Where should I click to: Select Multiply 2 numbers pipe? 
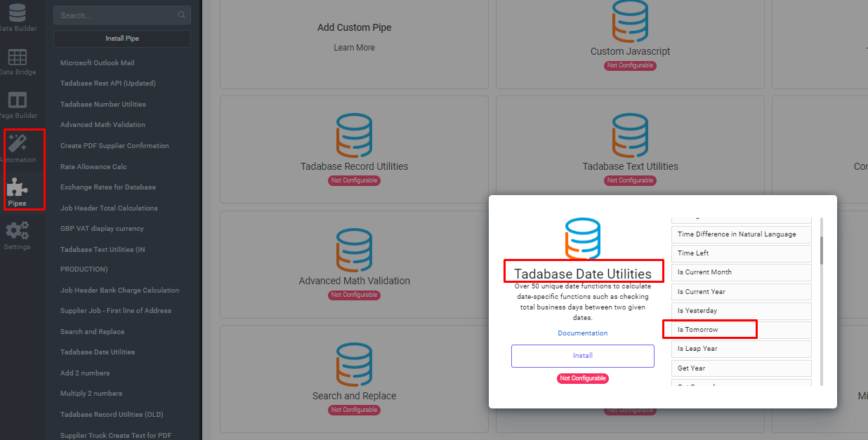[91, 394]
